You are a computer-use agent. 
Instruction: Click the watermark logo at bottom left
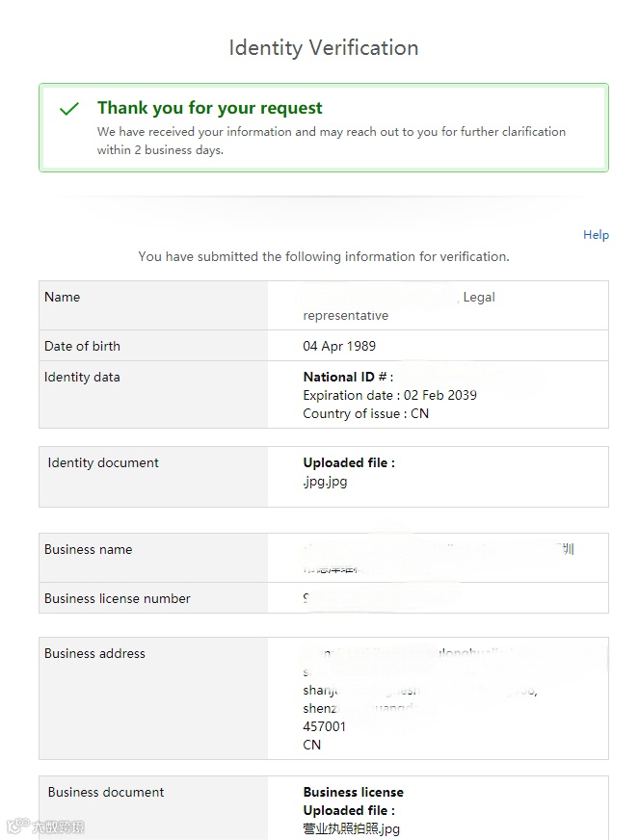[45, 827]
